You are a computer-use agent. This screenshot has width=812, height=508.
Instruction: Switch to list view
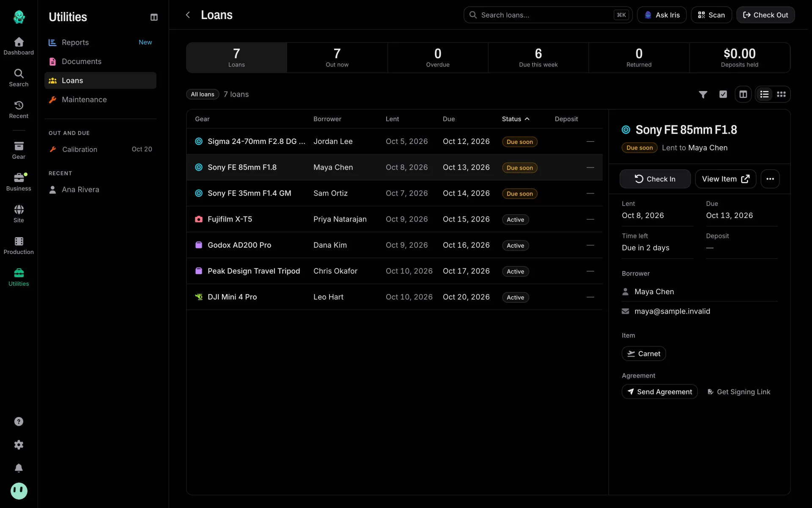(x=764, y=94)
